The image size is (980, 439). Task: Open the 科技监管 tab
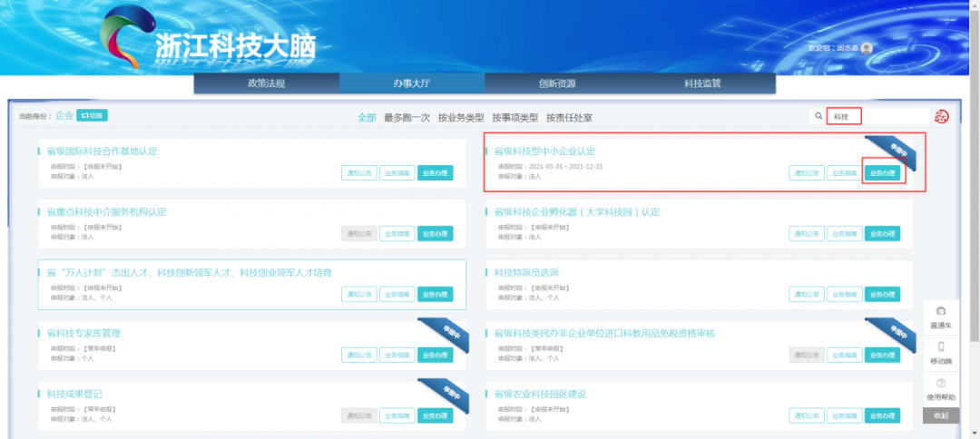tap(702, 83)
